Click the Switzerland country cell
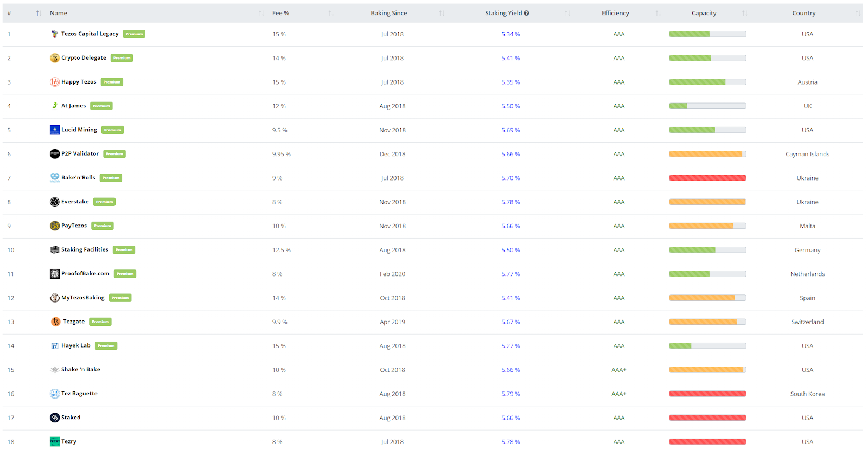This screenshot has width=868, height=456. pyautogui.click(x=807, y=322)
